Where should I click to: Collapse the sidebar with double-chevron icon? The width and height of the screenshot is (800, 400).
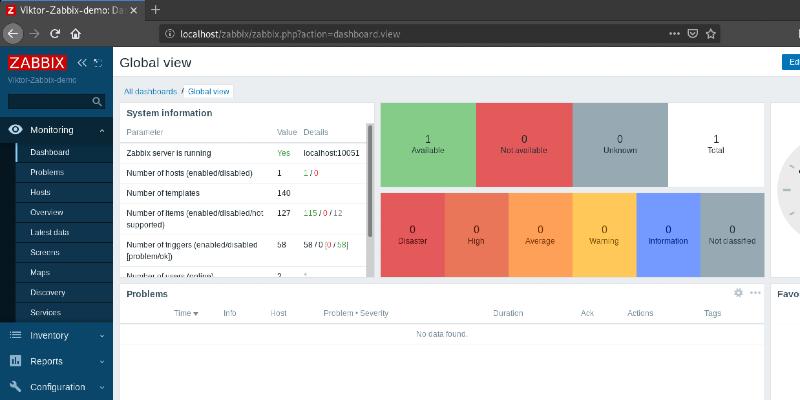(x=82, y=62)
